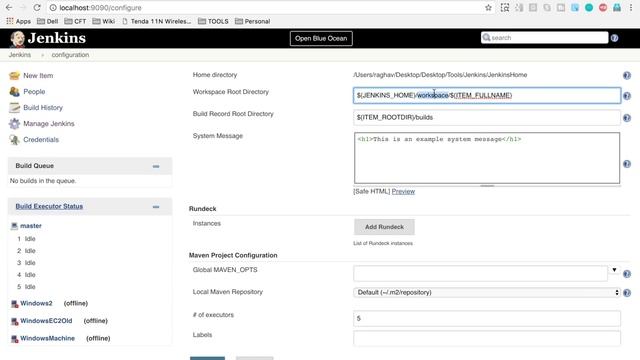Click the browser address bar URL
Image resolution: width=640 pixels, height=360 pixels.
(x=100, y=8)
